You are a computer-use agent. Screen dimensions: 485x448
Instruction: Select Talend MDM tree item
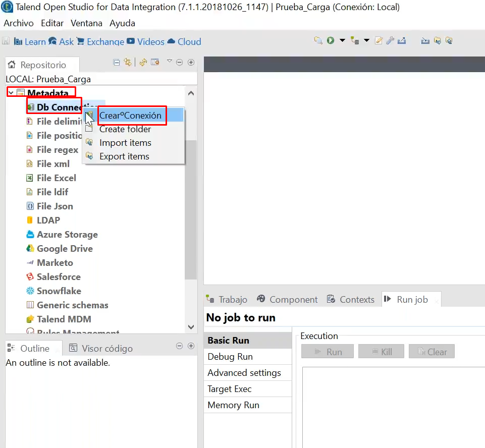tap(64, 319)
